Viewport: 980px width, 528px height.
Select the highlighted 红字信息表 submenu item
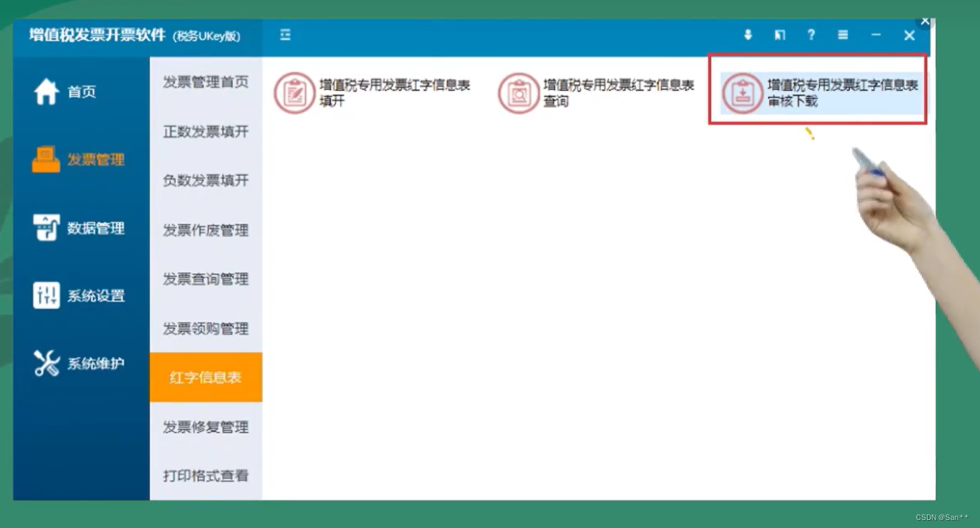click(x=206, y=377)
